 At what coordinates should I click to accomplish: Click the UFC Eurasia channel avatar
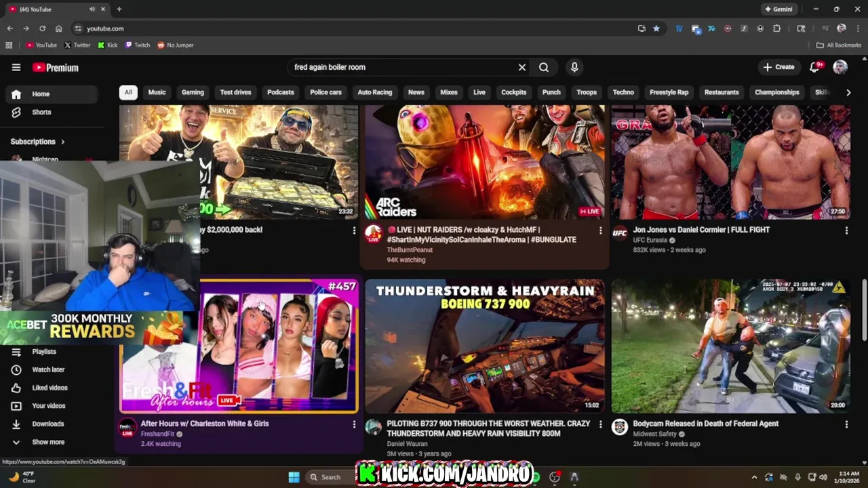[620, 233]
